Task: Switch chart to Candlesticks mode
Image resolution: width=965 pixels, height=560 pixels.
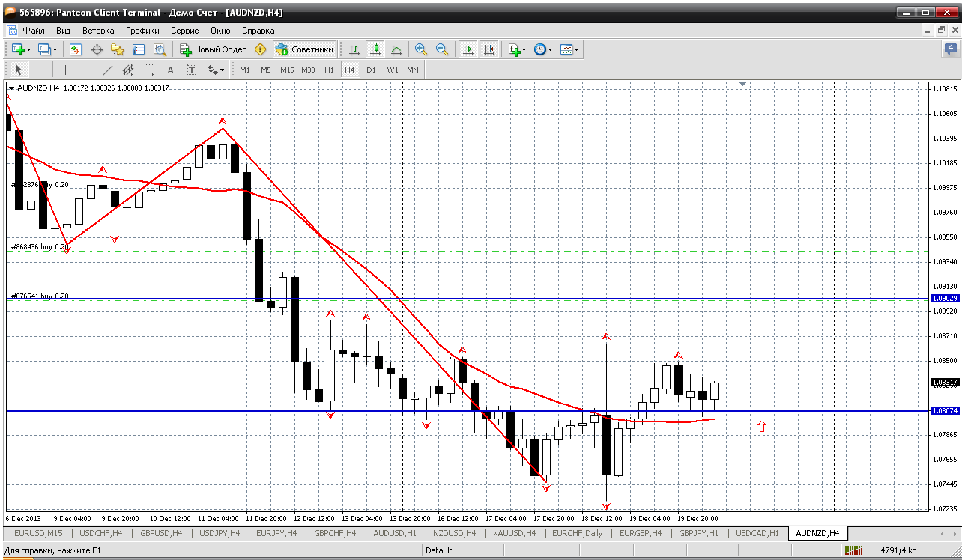Action: click(x=375, y=49)
